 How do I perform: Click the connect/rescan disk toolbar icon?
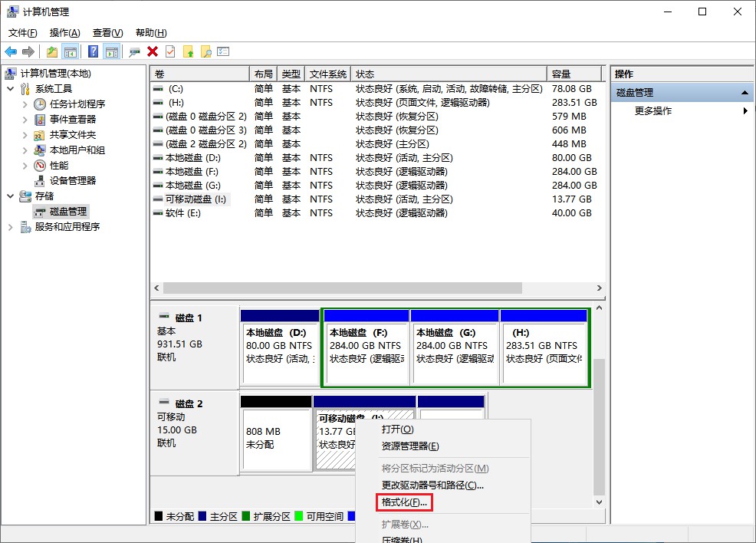(x=134, y=51)
